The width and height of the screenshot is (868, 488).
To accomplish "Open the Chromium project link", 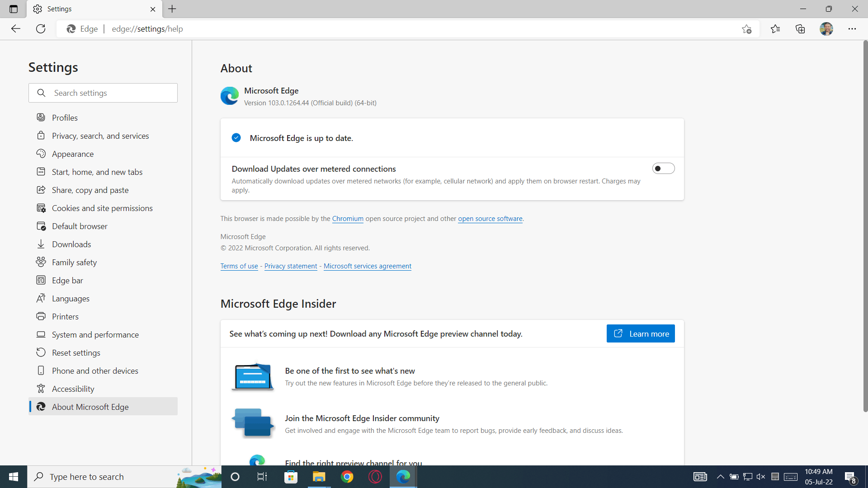I will [348, 219].
